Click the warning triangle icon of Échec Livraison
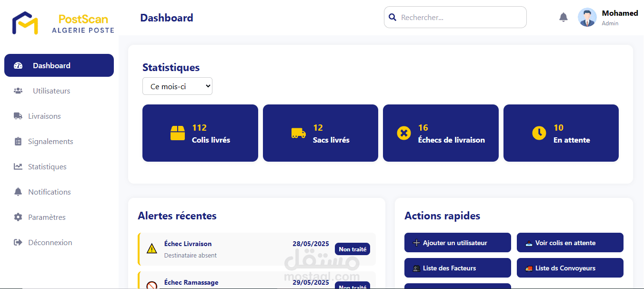The height and width of the screenshot is (289, 644). click(x=151, y=248)
